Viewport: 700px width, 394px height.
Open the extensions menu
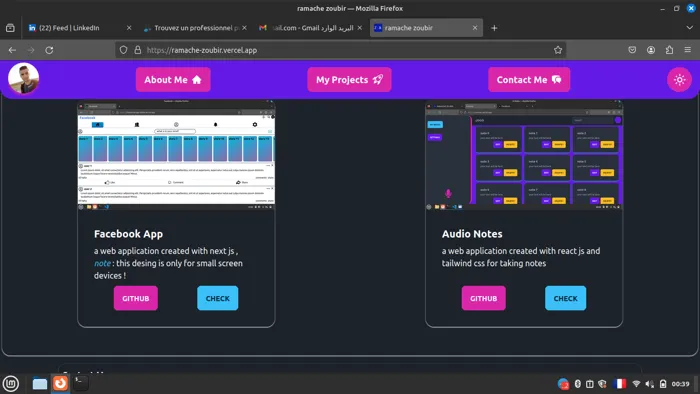pos(669,50)
